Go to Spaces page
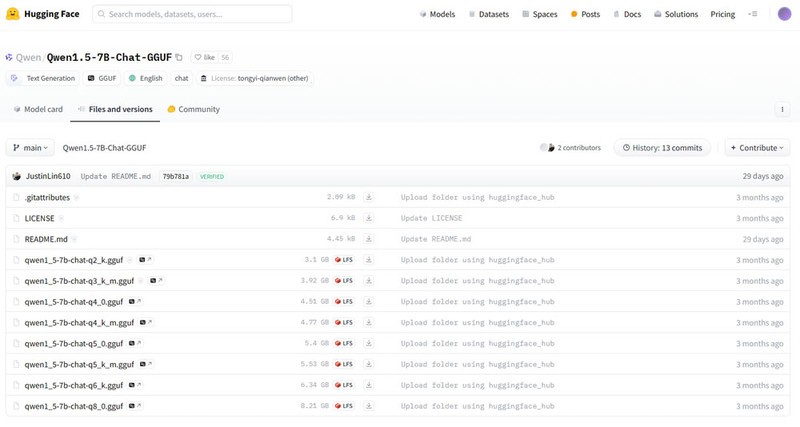Screen dimensions: 800x427 [x=540, y=14]
